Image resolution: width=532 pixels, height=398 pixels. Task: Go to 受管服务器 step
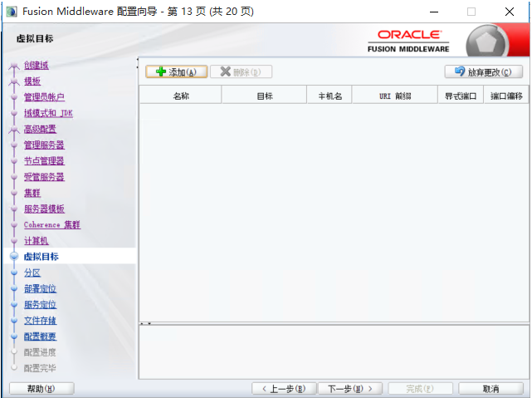point(44,177)
